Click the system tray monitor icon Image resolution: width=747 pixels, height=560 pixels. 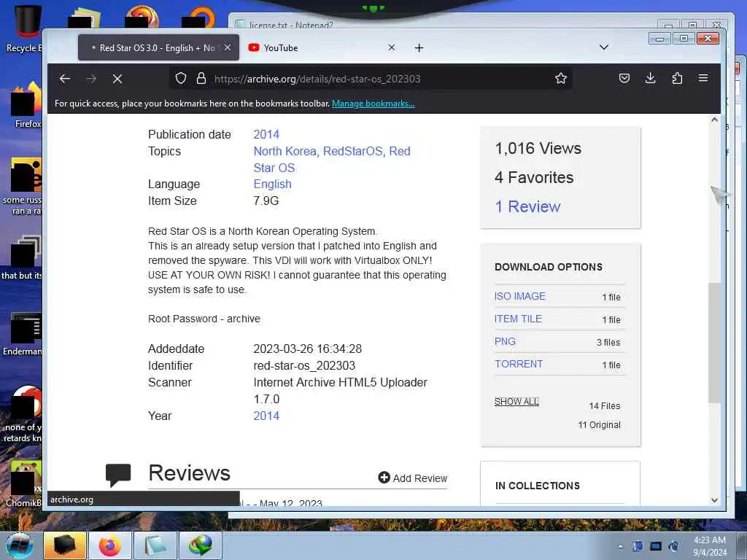656,546
